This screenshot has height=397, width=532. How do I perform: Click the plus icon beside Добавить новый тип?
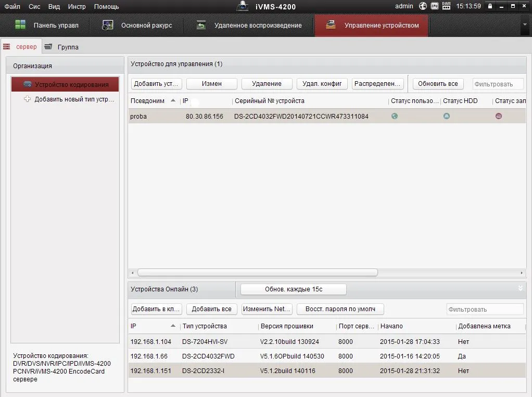28,99
